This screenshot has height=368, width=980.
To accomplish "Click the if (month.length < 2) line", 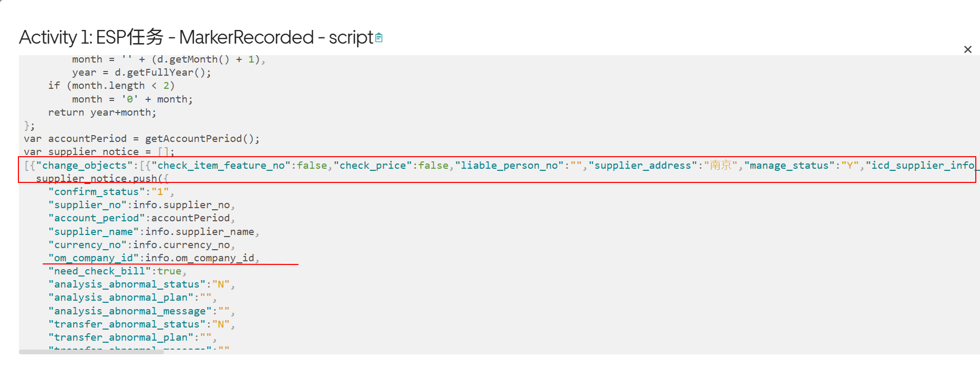I will [111, 85].
